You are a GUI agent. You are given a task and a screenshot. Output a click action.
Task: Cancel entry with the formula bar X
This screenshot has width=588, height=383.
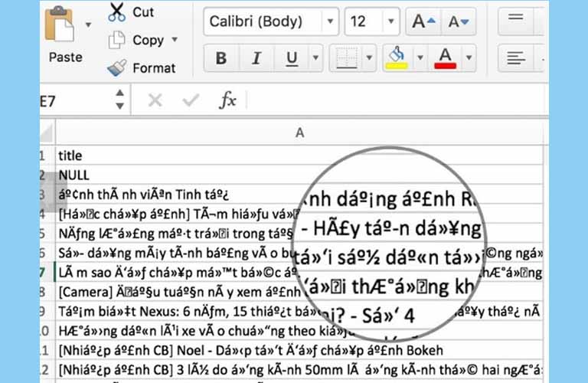click(155, 100)
